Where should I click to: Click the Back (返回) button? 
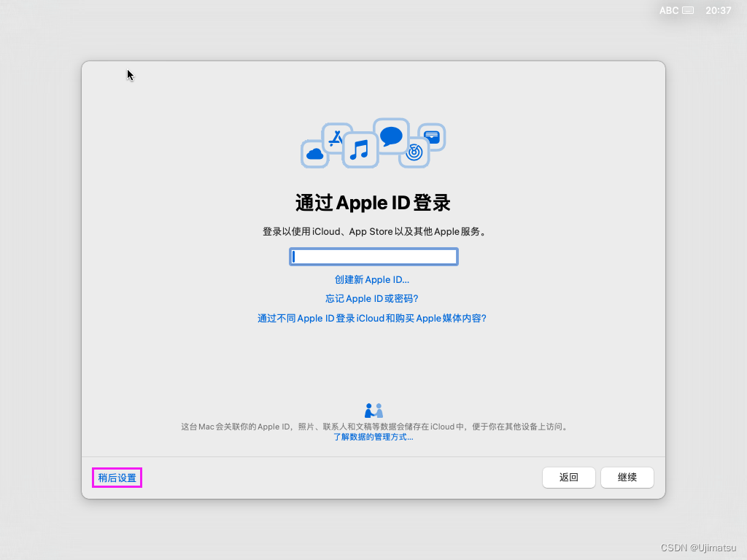point(569,478)
